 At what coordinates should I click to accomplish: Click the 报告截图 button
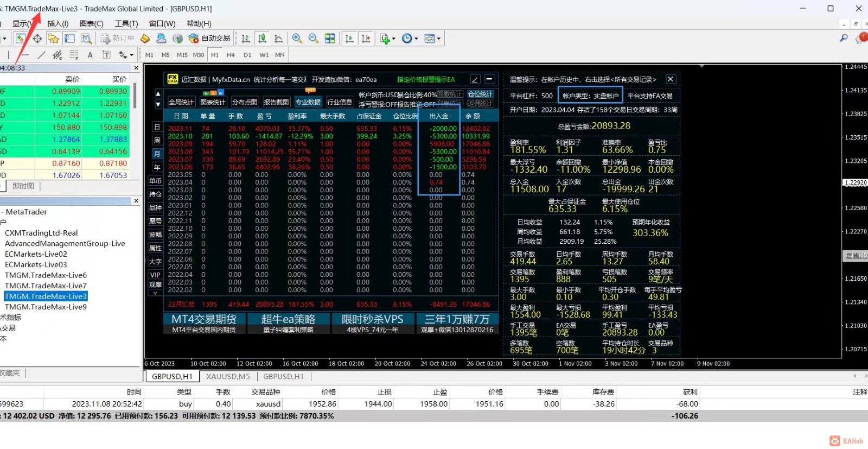pyautogui.click(x=276, y=102)
